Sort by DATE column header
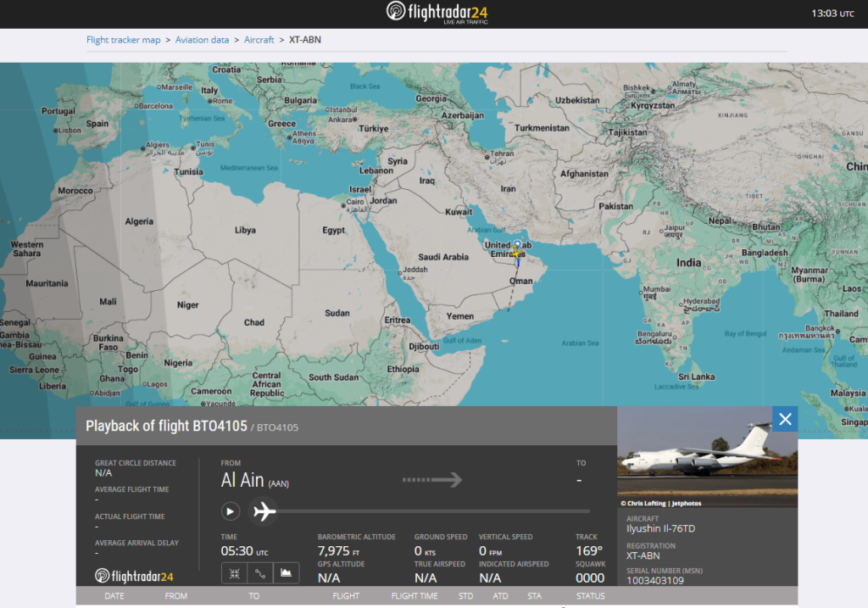Screen dimensions: 868x608 tap(114, 596)
